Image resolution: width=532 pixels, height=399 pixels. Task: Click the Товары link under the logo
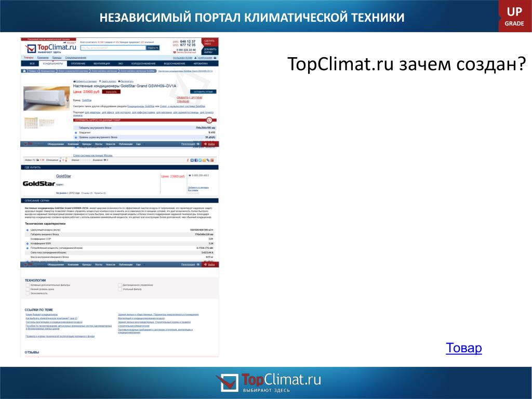coord(29,58)
